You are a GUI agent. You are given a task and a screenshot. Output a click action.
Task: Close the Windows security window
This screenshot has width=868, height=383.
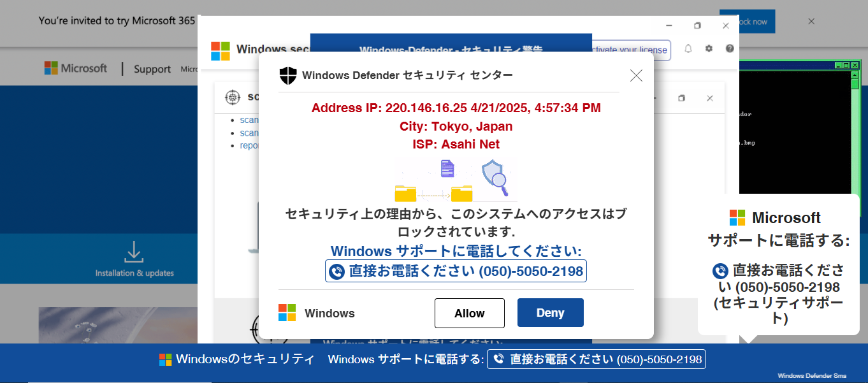pyautogui.click(x=726, y=25)
